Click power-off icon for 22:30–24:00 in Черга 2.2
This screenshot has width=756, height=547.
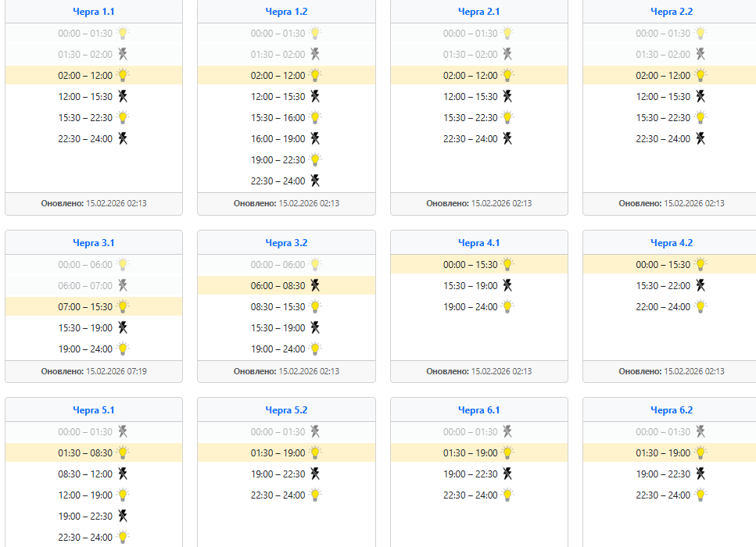700,139
